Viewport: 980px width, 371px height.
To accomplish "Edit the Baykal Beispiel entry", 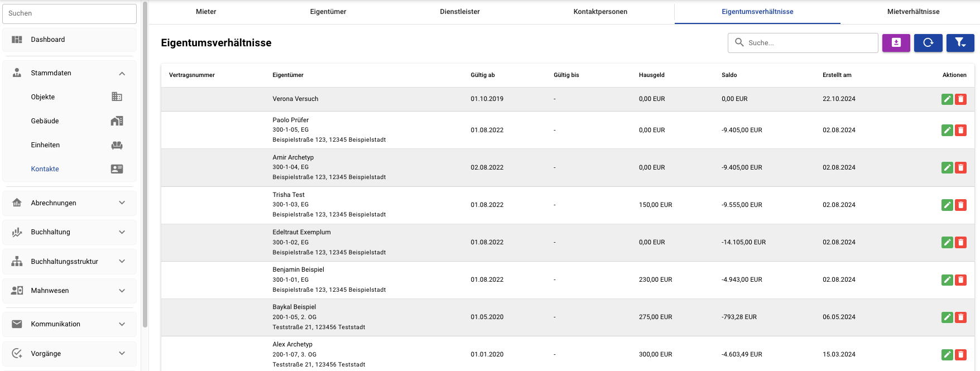I will 947,317.
